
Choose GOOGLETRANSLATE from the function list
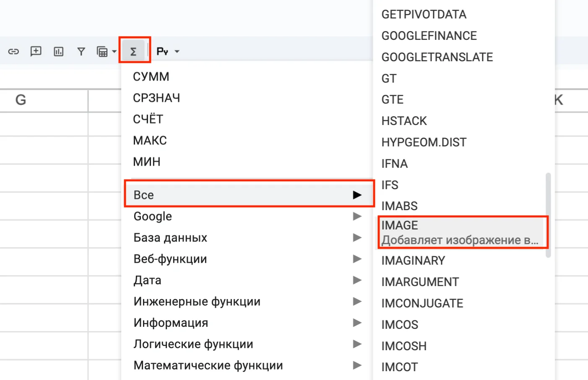click(437, 57)
